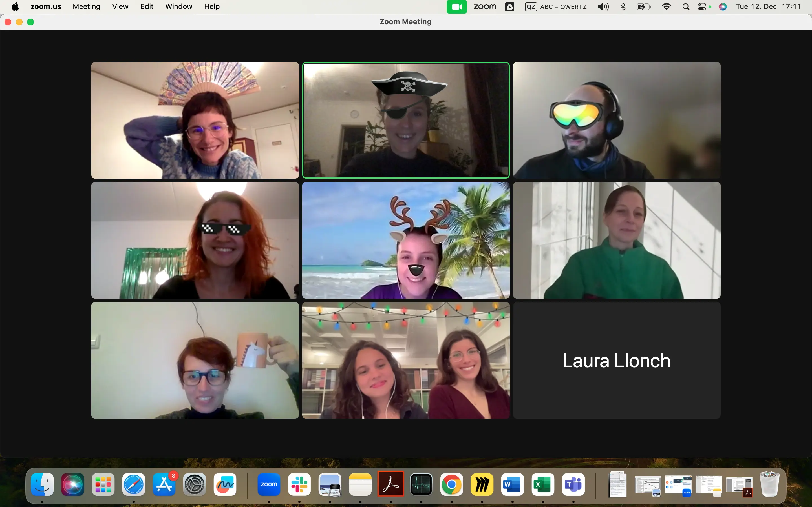
Task: Select the pirate hat participant video
Action: [x=406, y=120]
